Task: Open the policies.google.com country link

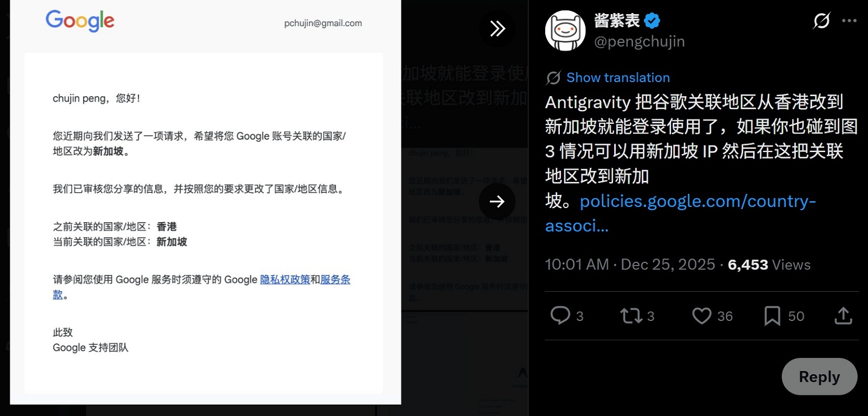Action: tap(697, 201)
